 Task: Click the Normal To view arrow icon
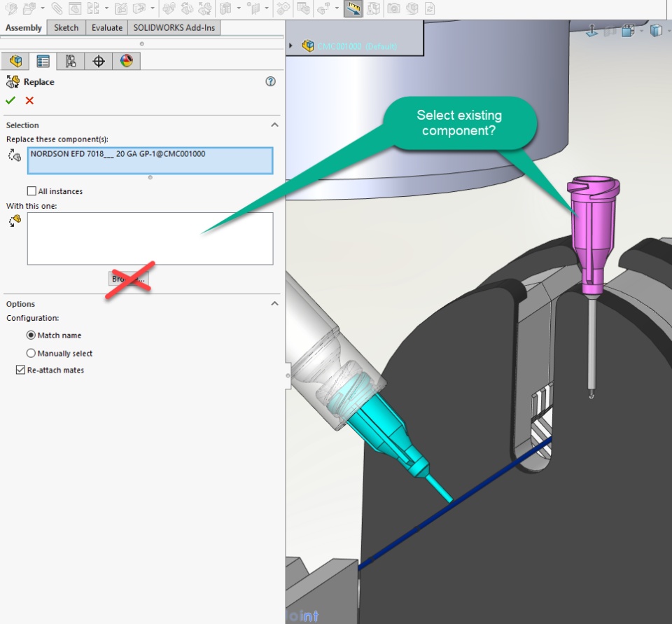click(592, 30)
